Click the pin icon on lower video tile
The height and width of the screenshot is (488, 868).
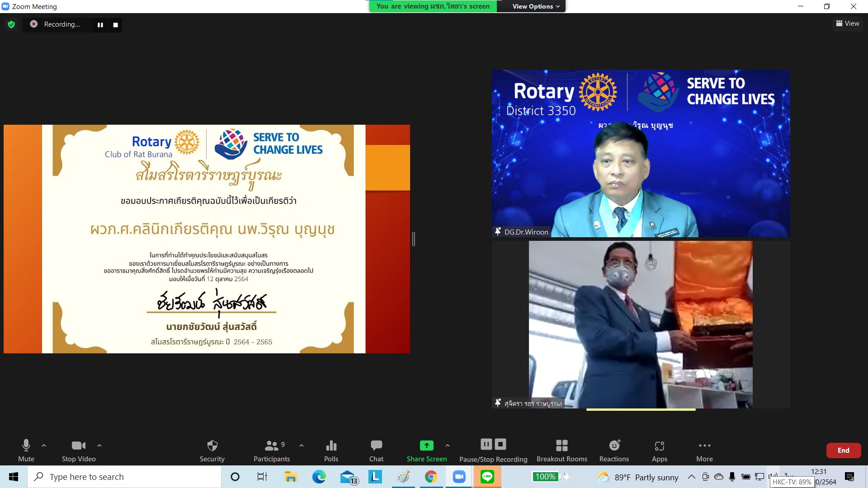click(x=498, y=403)
